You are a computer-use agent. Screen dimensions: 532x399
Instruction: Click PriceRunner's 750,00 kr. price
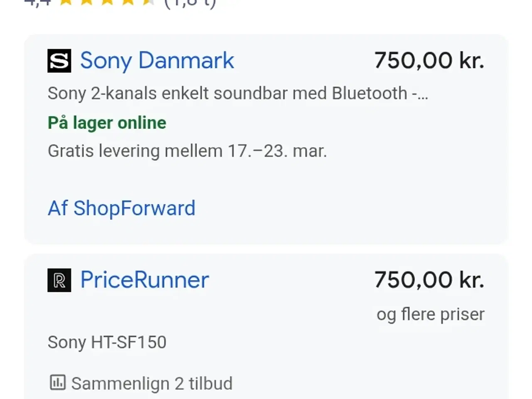429,280
